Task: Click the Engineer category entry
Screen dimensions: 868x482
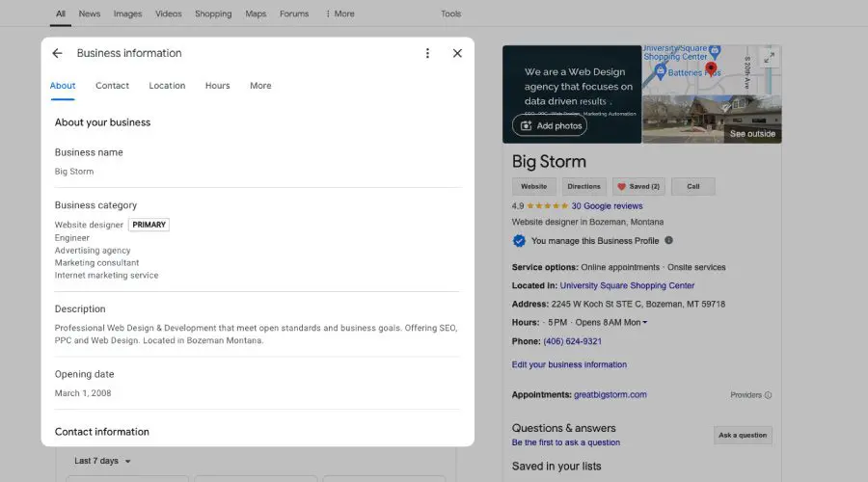Action: [x=72, y=238]
